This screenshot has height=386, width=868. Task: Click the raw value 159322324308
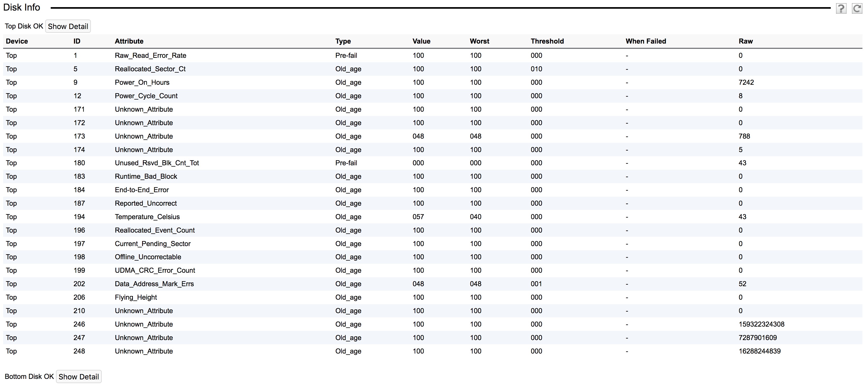pyautogui.click(x=761, y=324)
